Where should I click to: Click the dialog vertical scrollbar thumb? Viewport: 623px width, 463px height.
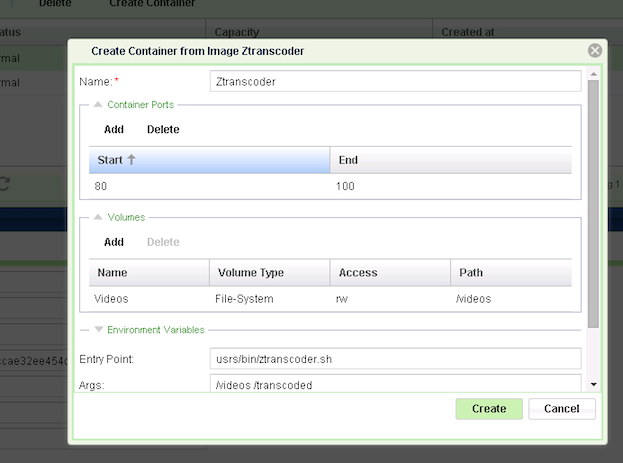pyautogui.click(x=594, y=200)
